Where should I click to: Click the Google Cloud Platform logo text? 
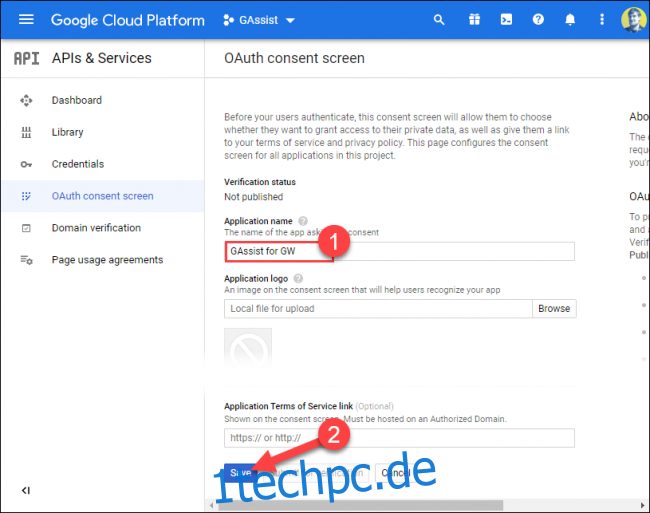pos(128,20)
